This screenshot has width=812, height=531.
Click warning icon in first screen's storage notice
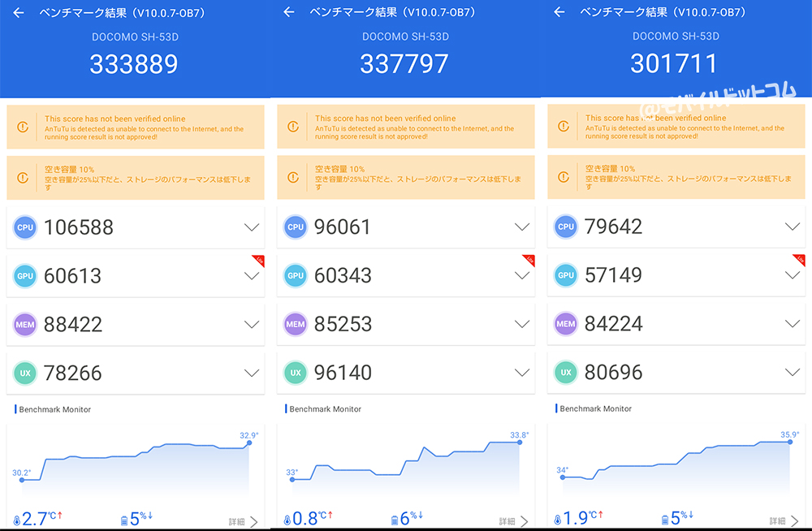(x=23, y=178)
